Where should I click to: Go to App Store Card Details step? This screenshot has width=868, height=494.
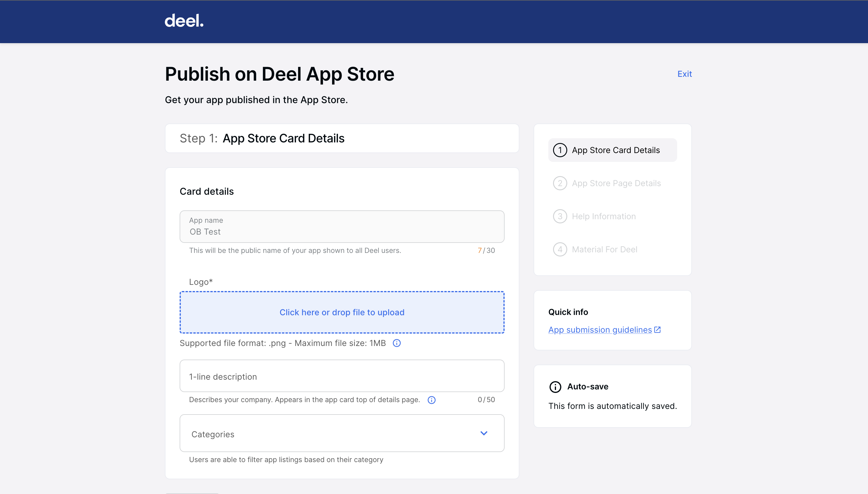coord(612,150)
